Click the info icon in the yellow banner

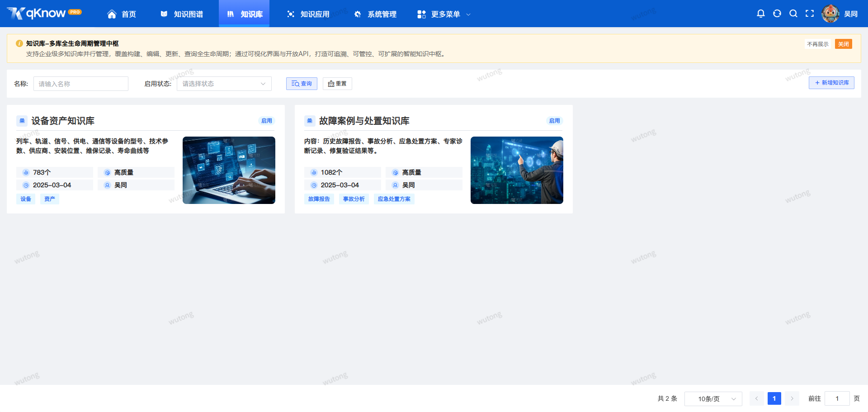[x=19, y=43]
